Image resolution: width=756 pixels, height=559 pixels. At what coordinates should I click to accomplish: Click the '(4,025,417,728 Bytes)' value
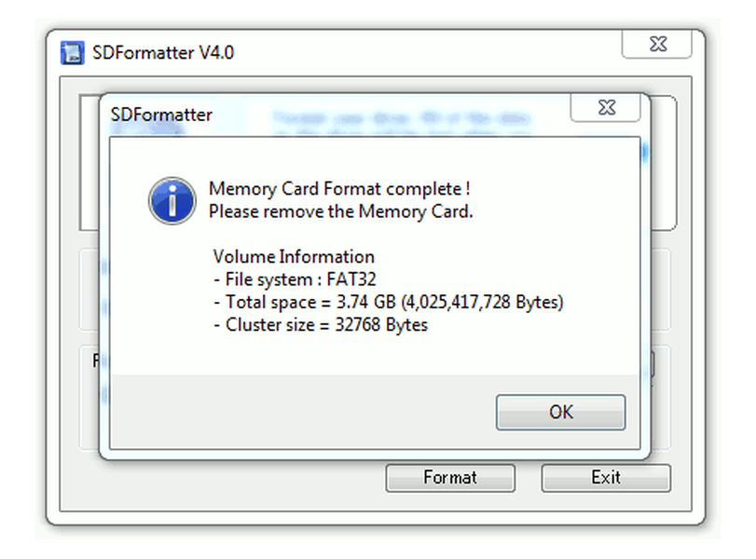(482, 302)
